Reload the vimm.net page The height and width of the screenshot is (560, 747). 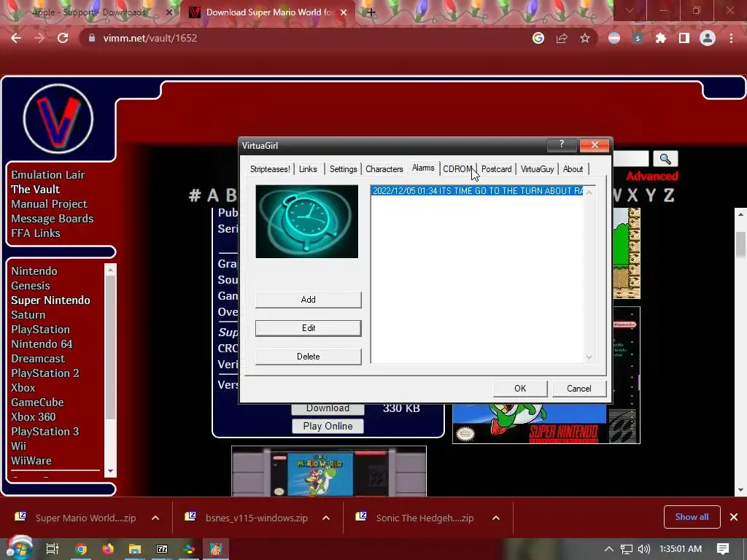click(63, 38)
